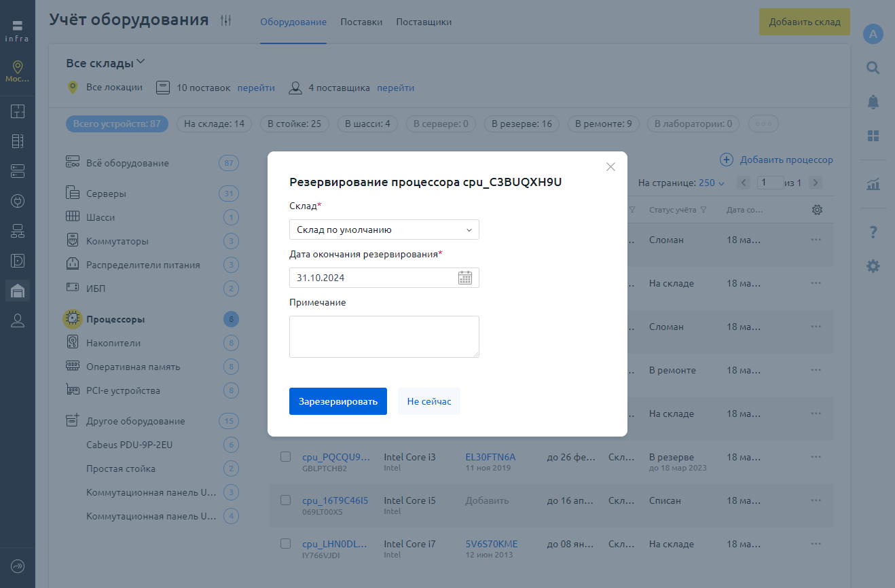
Task: Open the warehouse icon in left sidebar
Action: [18, 291]
